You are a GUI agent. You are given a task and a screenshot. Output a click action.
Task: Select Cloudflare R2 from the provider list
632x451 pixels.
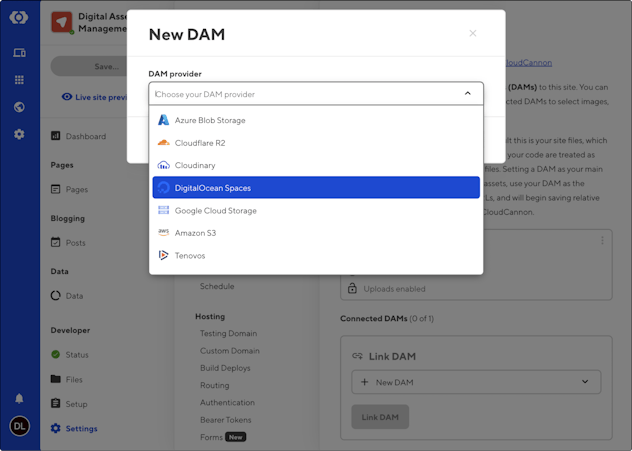(x=316, y=143)
